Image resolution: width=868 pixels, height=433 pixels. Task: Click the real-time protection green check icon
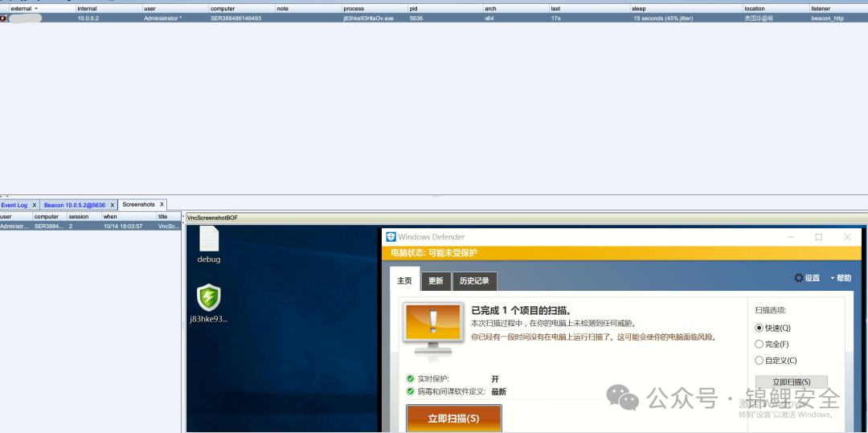click(410, 379)
